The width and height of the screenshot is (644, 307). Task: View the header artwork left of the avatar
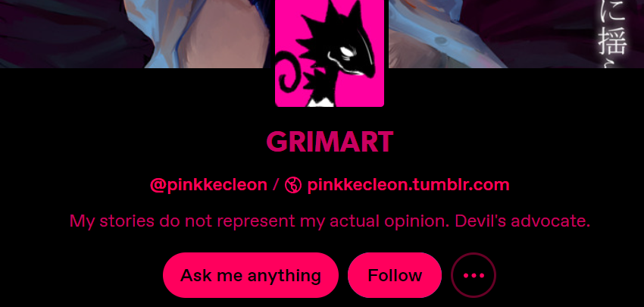coord(137,33)
